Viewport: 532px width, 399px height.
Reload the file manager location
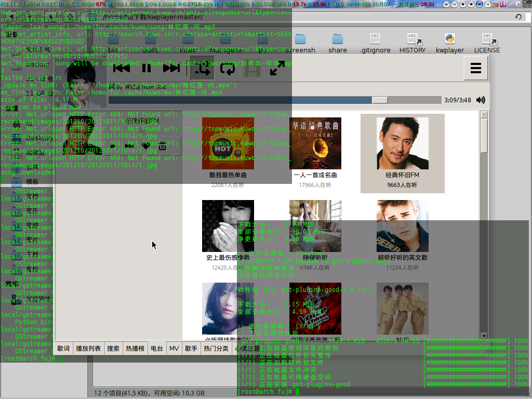tap(518, 17)
